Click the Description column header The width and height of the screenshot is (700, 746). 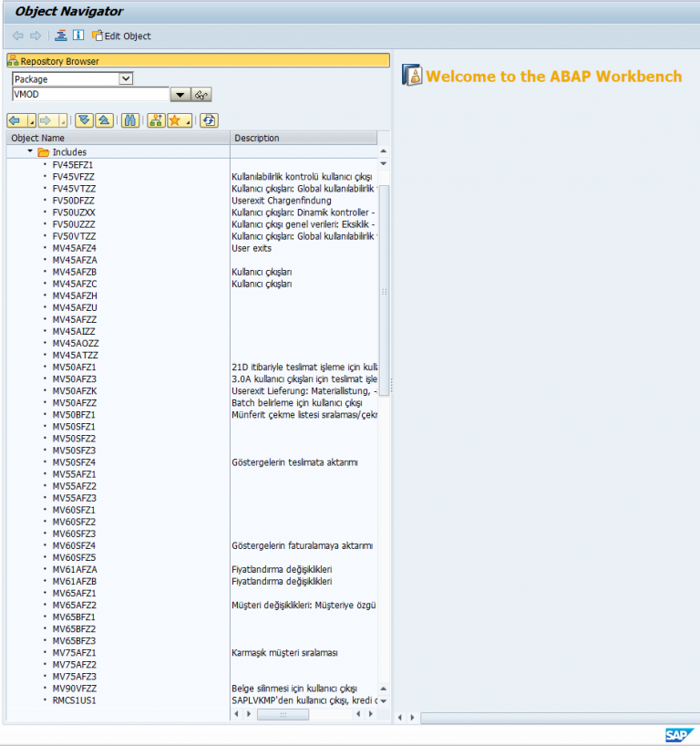[x=304, y=138]
